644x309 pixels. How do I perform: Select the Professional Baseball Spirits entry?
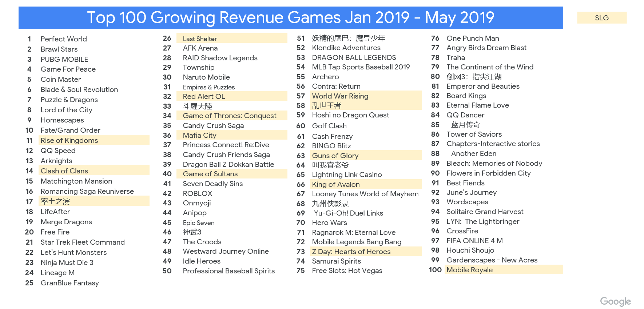coord(228,271)
